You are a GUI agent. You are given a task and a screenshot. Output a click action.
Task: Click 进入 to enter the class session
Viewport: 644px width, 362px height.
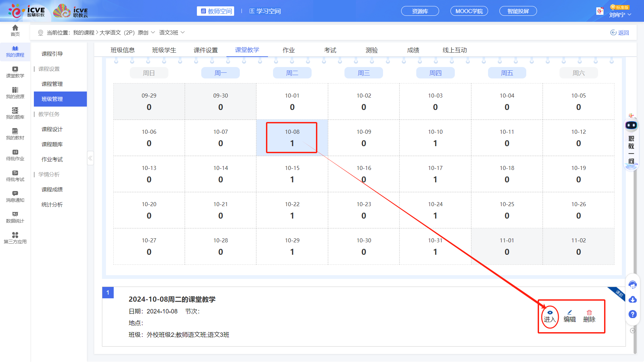point(550,316)
